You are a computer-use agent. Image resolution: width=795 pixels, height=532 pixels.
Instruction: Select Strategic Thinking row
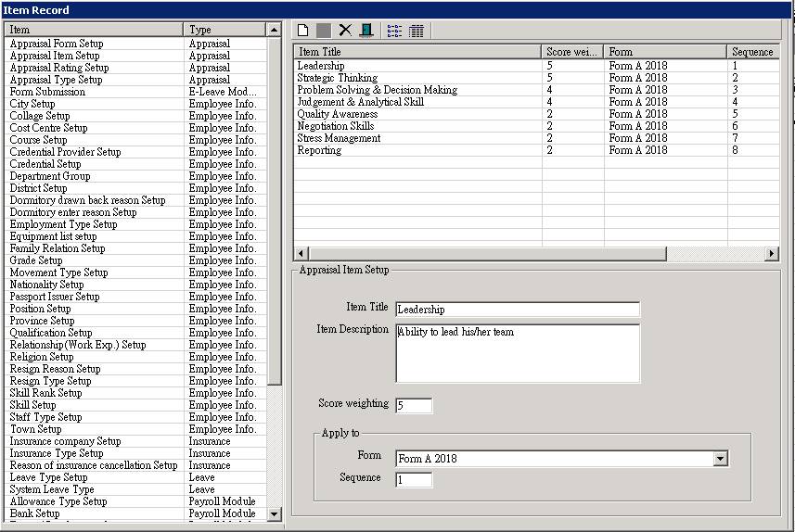(536, 78)
